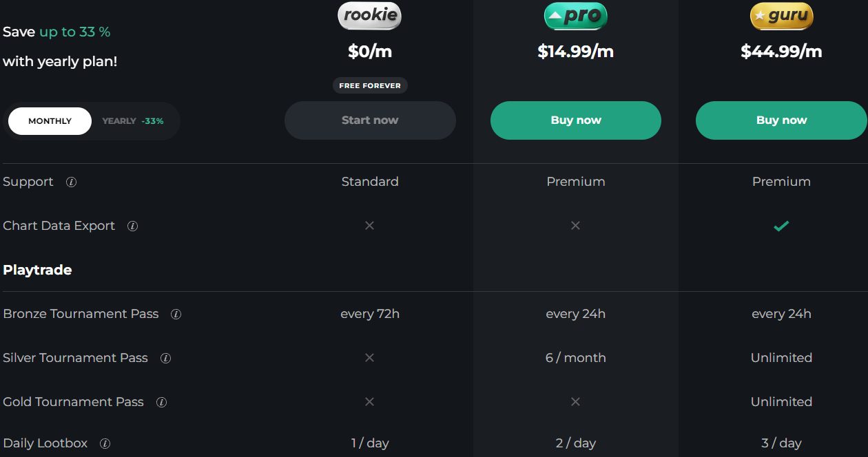Viewport: 868px width, 457px height.
Task: Click the FREE FOREVER label
Action: pos(370,86)
